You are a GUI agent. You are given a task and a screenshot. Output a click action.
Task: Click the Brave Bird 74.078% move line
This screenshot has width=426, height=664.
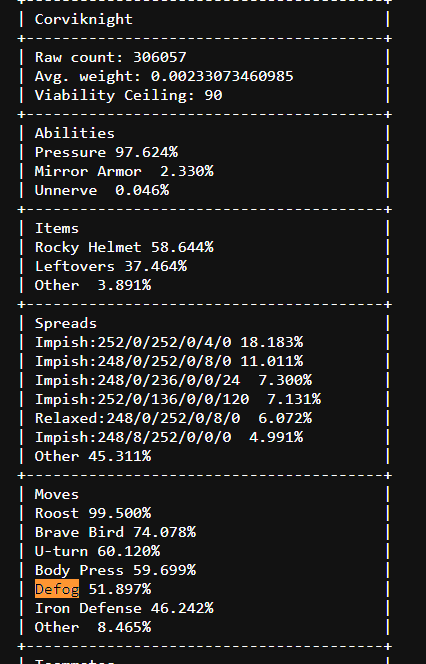click(x=115, y=532)
